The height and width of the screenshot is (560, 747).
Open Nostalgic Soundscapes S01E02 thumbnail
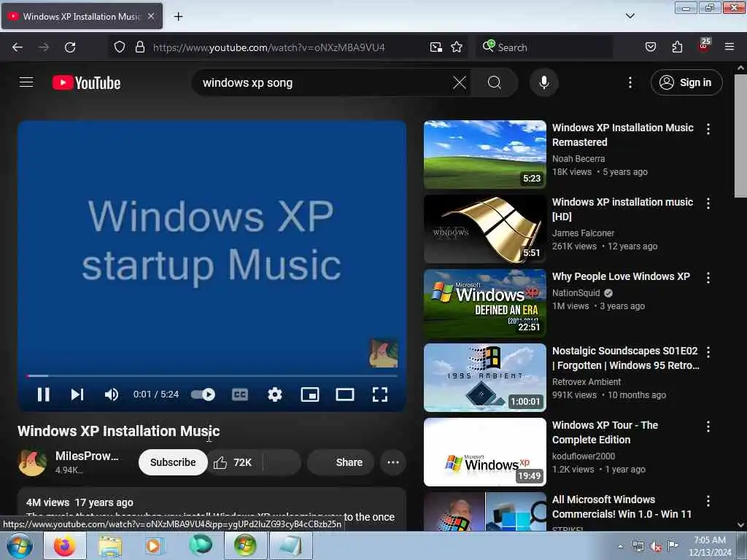click(x=484, y=377)
